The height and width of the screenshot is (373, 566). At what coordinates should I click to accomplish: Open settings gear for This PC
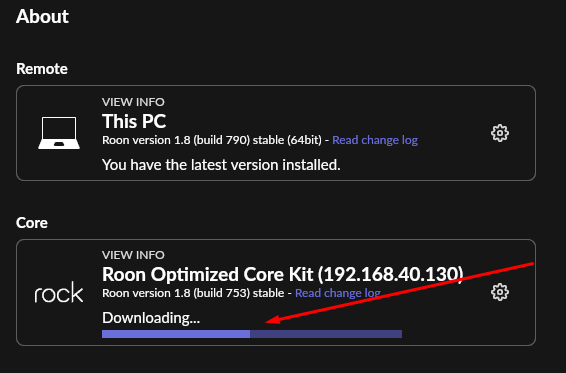(500, 133)
